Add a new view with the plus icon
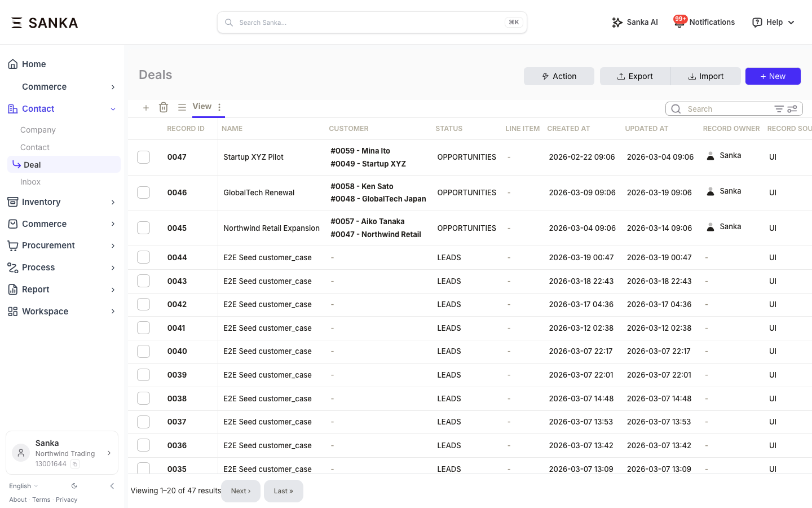The image size is (812, 508). [146, 107]
